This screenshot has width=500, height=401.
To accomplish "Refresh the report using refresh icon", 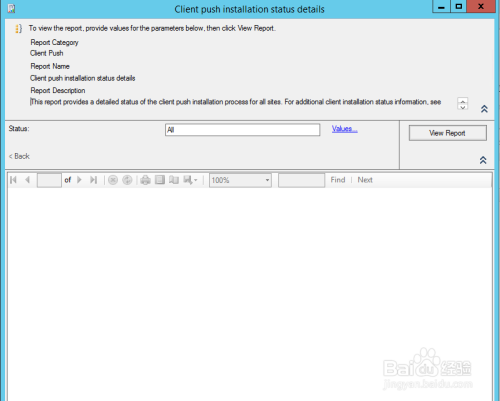I will (x=127, y=180).
